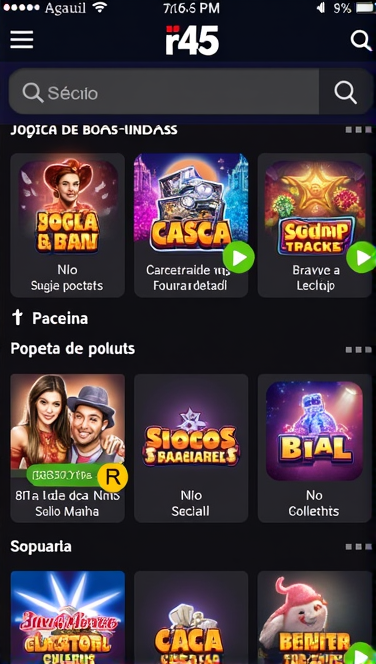
Task: Select the Paceina cross icon link
Action: click(17, 318)
